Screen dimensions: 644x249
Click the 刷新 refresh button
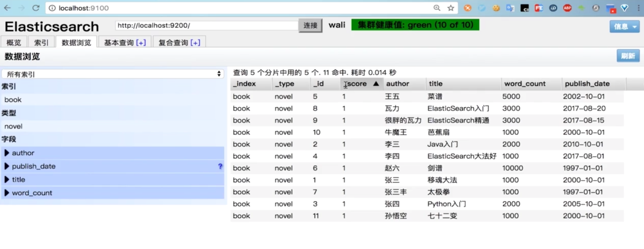628,56
